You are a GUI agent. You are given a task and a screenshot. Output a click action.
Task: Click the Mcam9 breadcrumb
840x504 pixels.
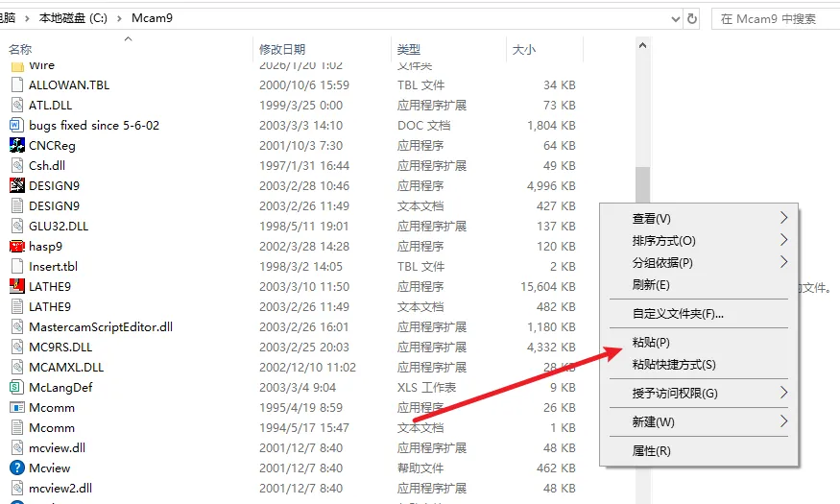[x=152, y=18]
